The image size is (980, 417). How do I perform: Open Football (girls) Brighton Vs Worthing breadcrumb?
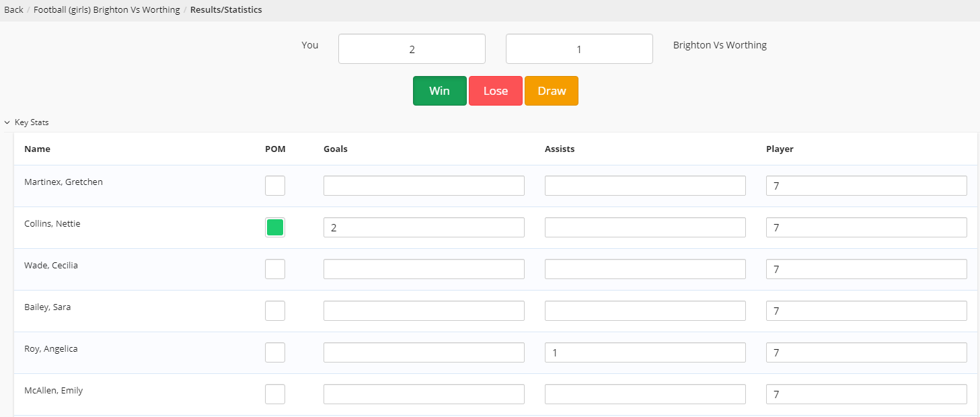[x=106, y=10]
